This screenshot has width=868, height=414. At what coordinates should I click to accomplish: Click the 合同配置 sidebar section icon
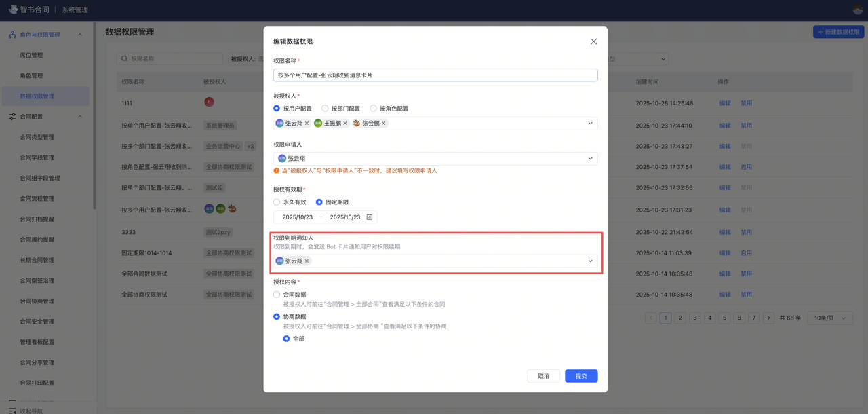tap(12, 115)
